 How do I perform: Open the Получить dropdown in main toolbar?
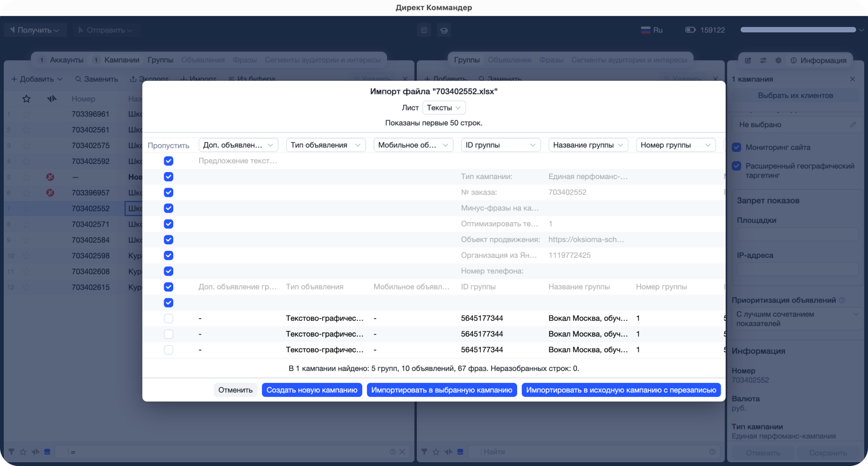35,30
